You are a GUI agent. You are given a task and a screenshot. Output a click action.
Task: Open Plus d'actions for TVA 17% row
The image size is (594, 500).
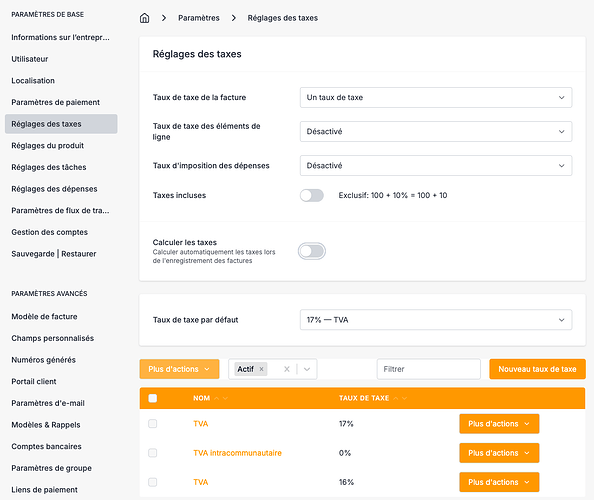point(499,424)
